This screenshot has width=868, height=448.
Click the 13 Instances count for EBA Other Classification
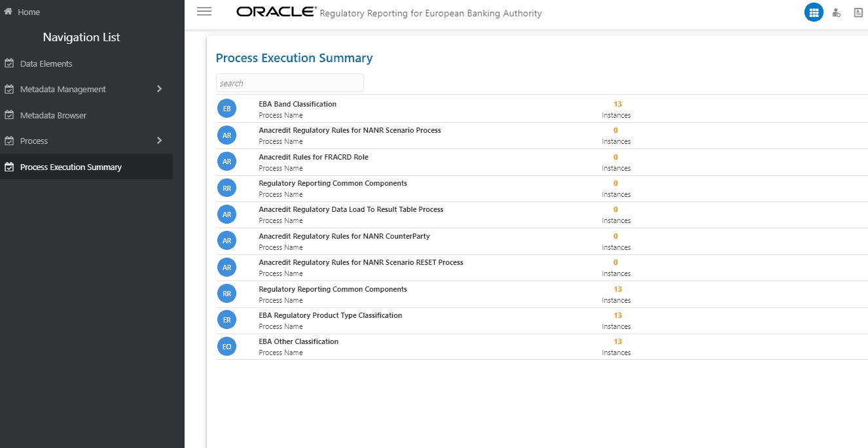pos(615,346)
